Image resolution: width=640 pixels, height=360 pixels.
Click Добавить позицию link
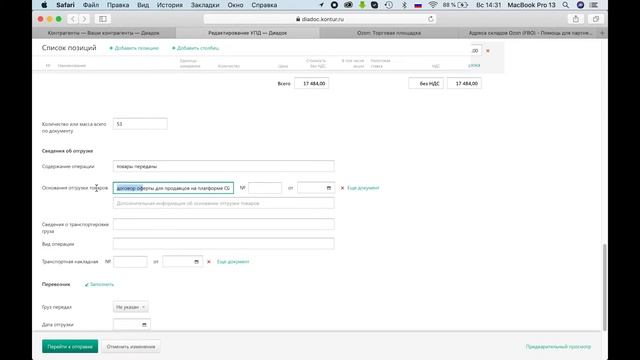click(x=134, y=48)
